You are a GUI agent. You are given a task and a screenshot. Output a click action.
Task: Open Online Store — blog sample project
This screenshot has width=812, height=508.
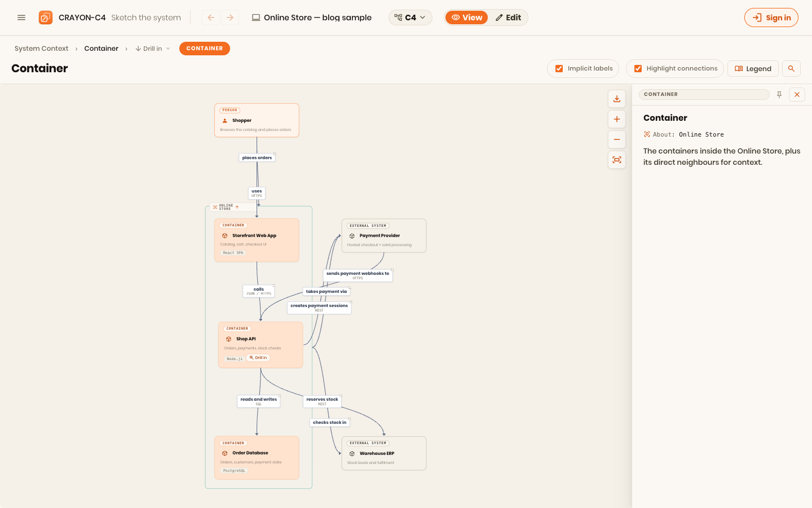click(x=312, y=17)
